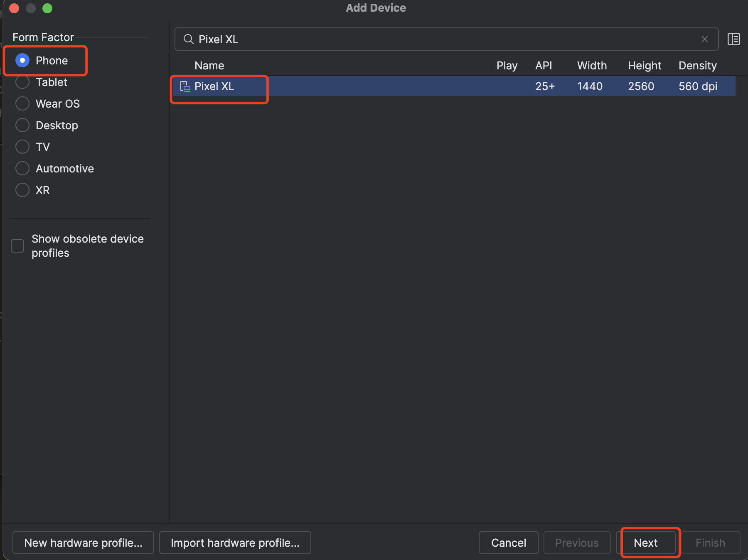Close the Add Device window
The image size is (748, 560).
14,8
